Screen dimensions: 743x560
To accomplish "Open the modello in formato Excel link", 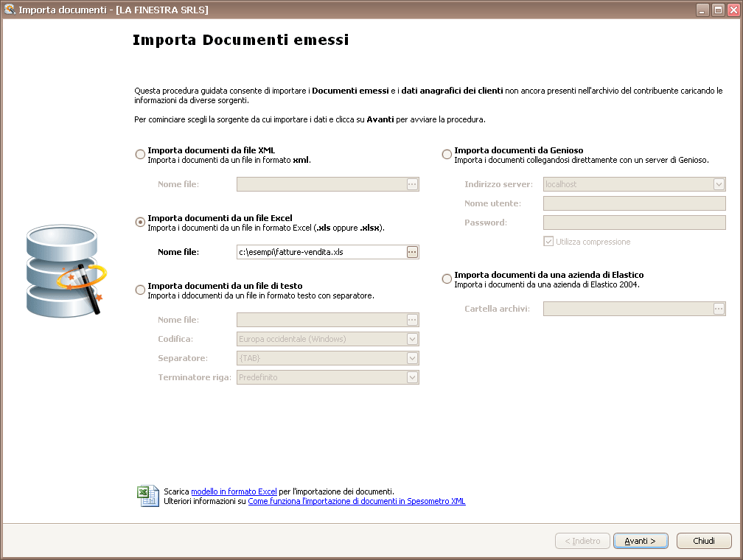I will (x=234, y=491).
